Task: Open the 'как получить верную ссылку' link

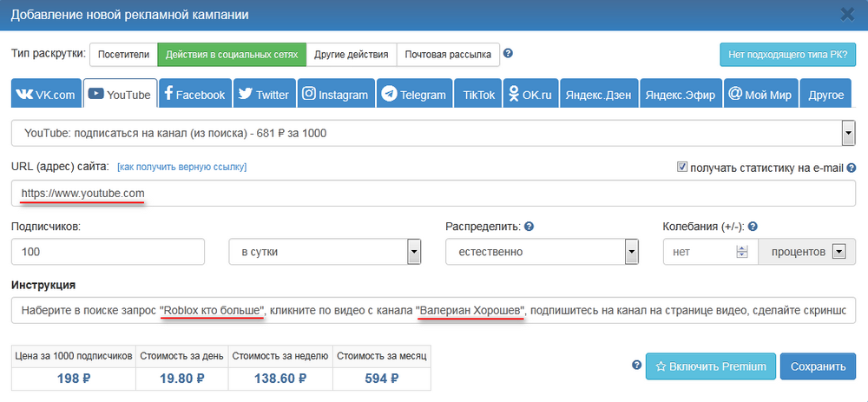Action: coord(181,167)
